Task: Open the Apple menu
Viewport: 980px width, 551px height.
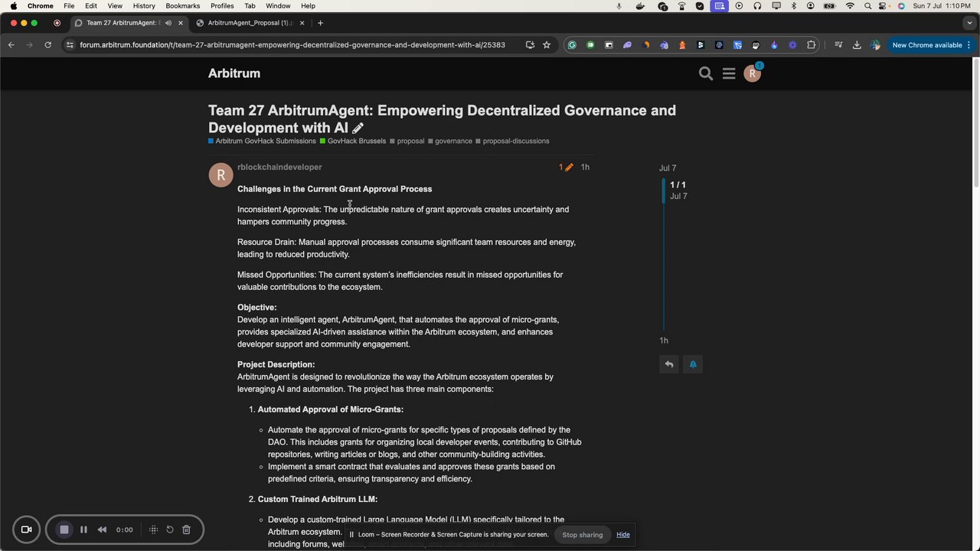Action: [x=13, y=6]
